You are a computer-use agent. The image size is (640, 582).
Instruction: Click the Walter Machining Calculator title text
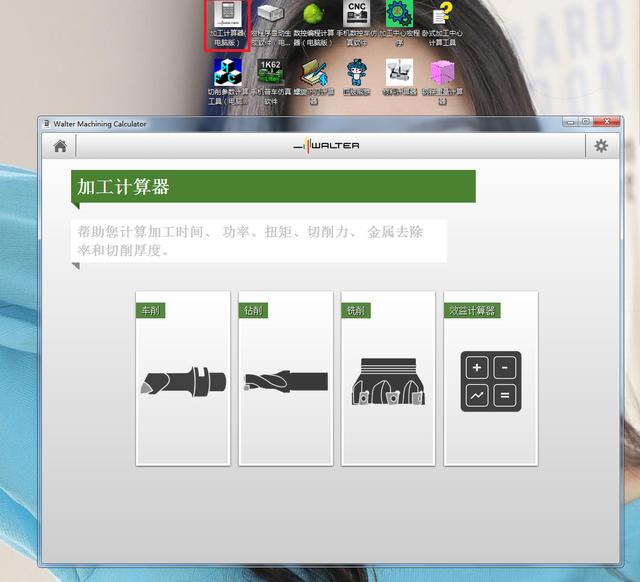coord(100,124)
